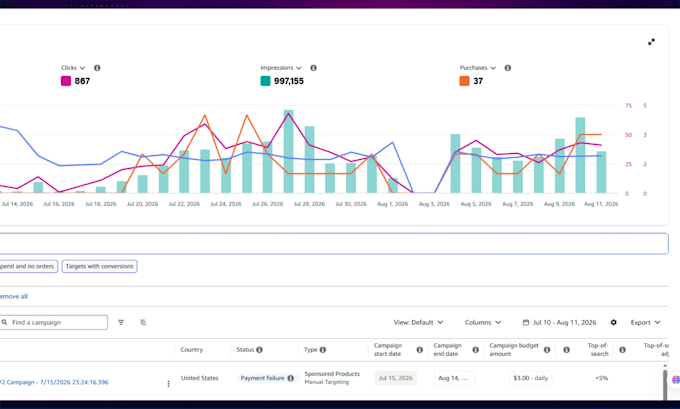Open the Purchases metric dropdown

pyautogui.click(x=477, y=68)
